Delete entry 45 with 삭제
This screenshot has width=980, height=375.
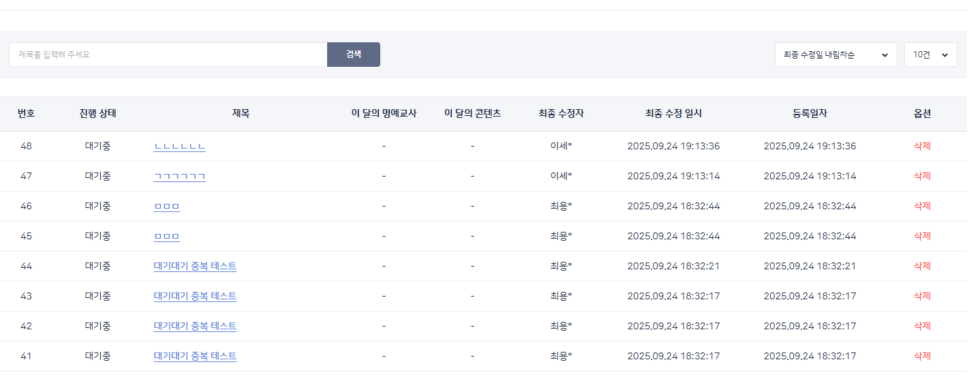(922, 237)
